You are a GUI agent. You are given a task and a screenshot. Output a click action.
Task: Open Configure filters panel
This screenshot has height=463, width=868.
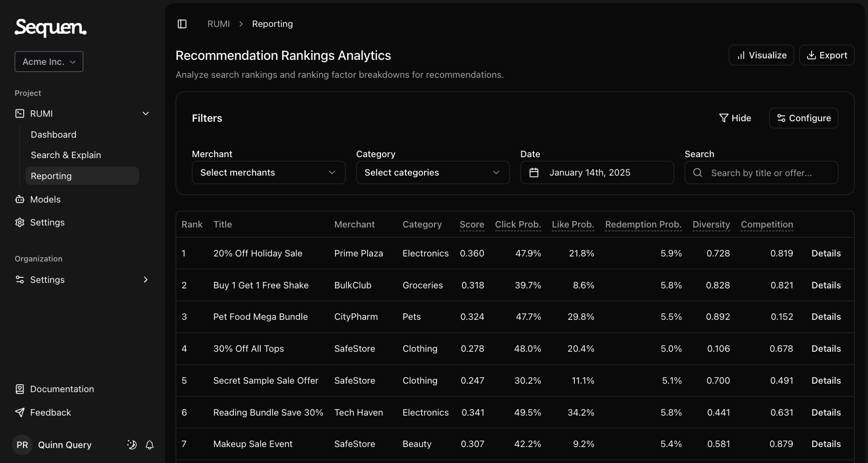point(803,118)
